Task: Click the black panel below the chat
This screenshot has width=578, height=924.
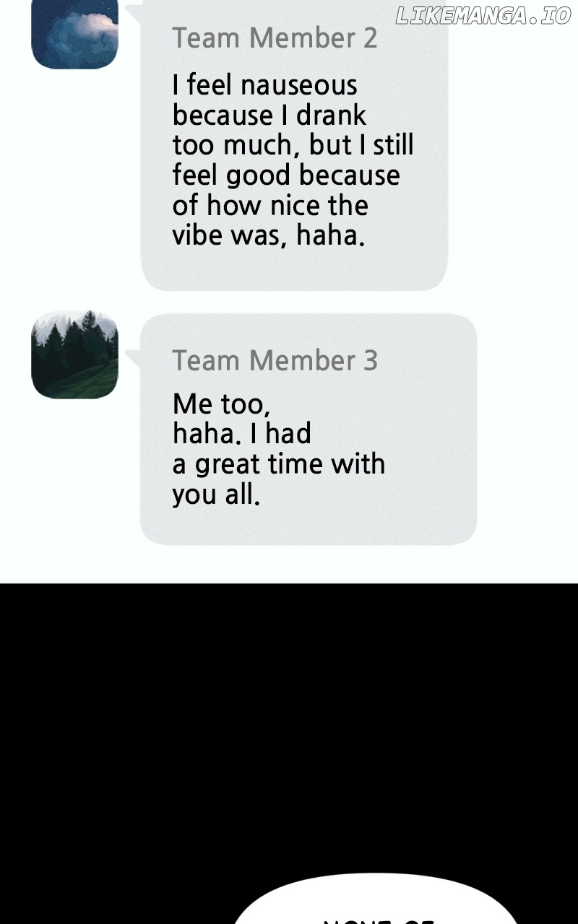Action: (289, 722)
